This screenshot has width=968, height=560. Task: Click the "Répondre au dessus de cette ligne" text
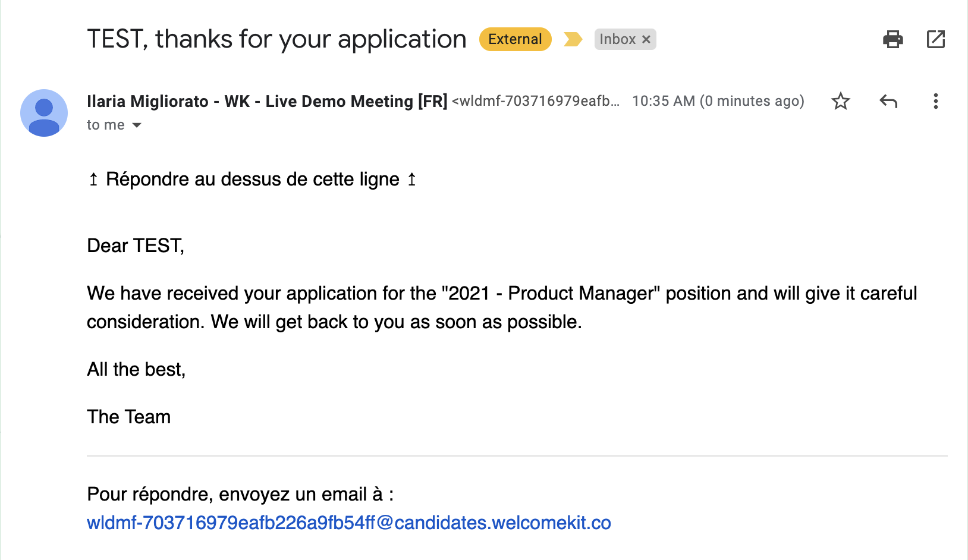252,179
